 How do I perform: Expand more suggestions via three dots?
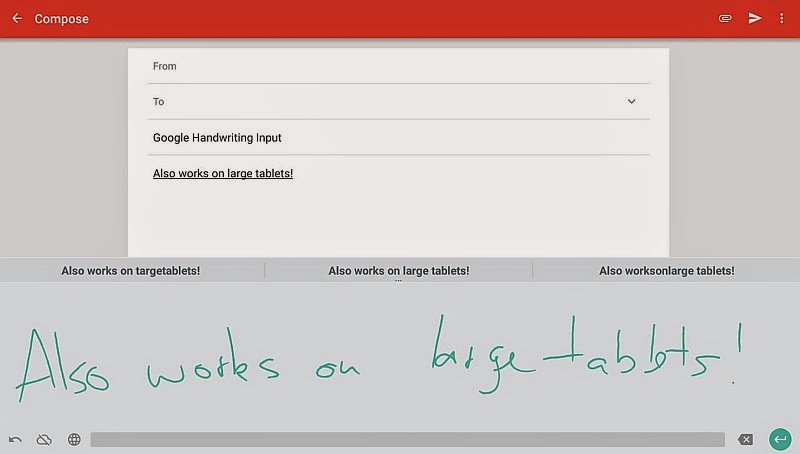(398, 281)
